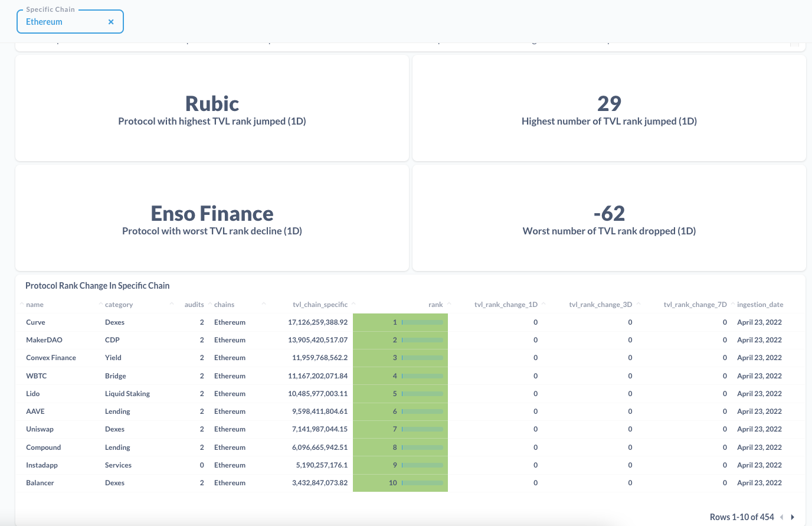812x526 pixels.
Task: Sort table by ingestion_date column
Action: click(760, 305)
